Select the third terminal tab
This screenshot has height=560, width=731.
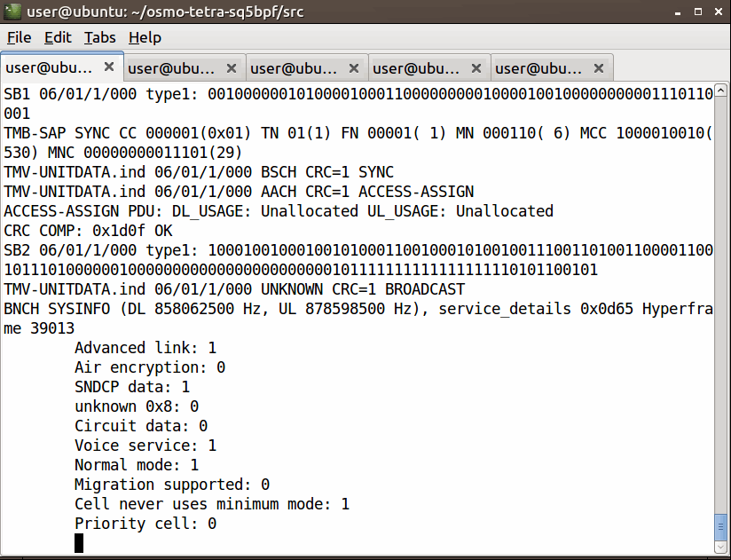pos(295,68)
